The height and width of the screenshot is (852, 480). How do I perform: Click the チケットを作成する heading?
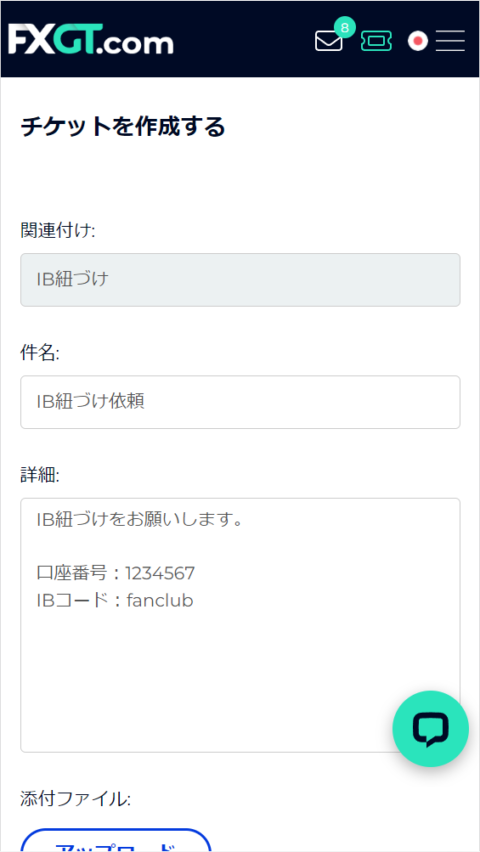[x=123, y=127]
